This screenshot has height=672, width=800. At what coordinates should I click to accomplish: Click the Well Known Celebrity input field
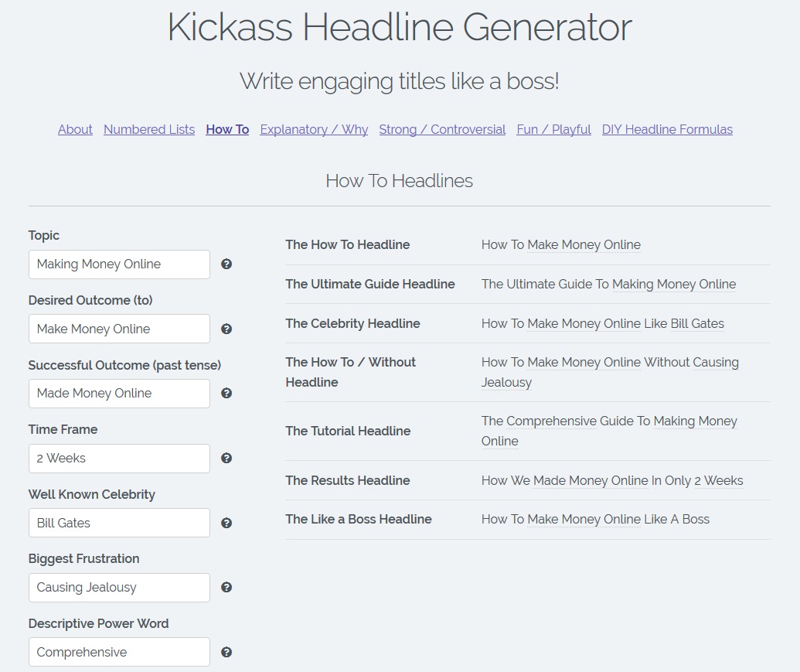point(118,523)
